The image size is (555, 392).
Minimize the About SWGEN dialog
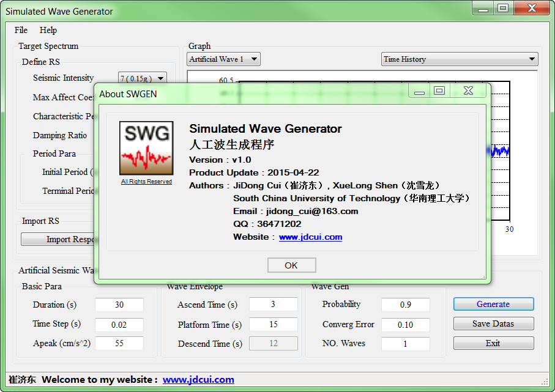point(419,91)
